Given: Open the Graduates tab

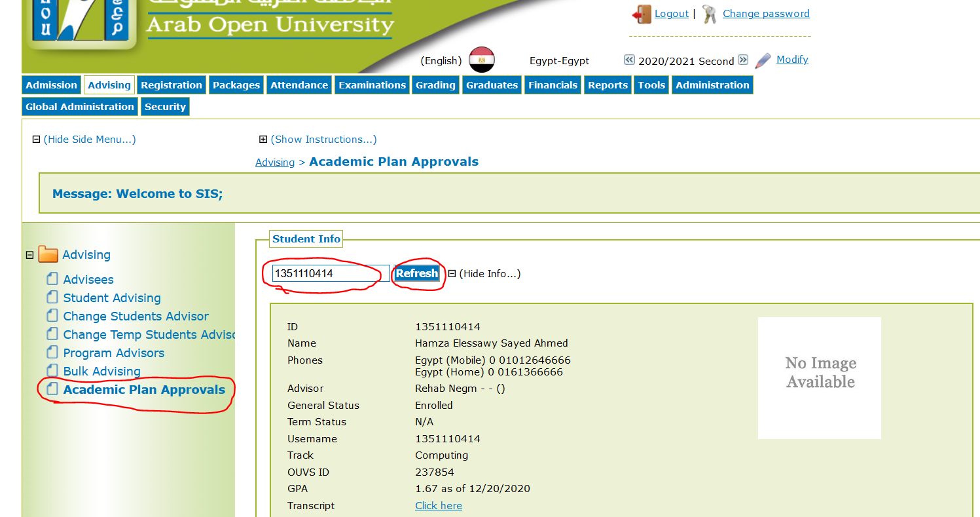Looking at the screenshot, I should pos(492,85).
